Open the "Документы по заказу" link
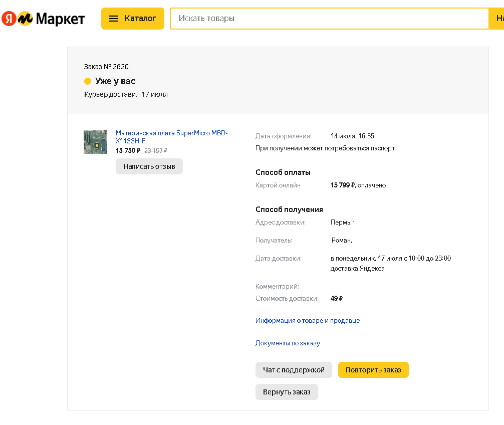The image size is (504, 425). click(288, 343)
